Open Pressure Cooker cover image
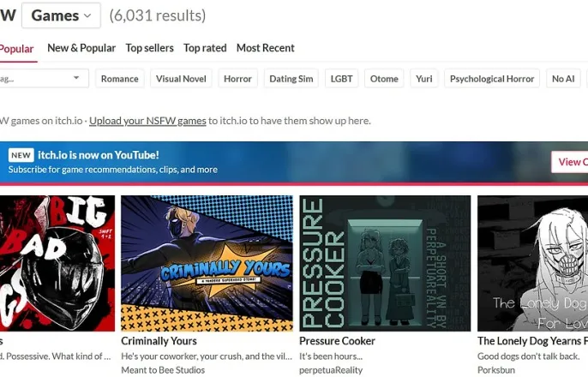Viewport: 588px width, 377px height. pos(385,263)
